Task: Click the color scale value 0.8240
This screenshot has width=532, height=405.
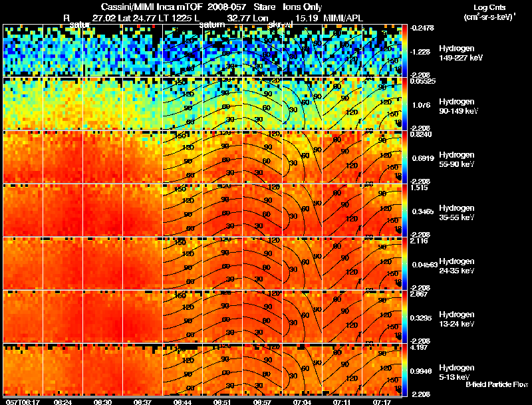Action: click(x=421, y=134)
